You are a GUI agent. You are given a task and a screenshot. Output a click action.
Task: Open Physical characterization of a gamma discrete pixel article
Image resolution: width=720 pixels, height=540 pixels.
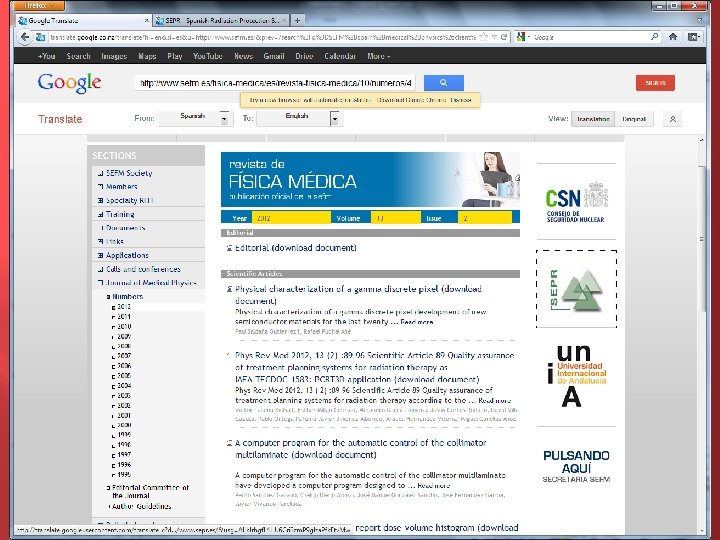pyautogui.click(x=358, y=295)
